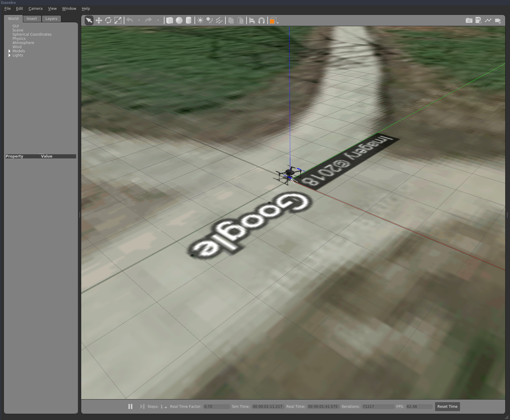
Task: Click the Real Time value field
Action: (323, 407)
